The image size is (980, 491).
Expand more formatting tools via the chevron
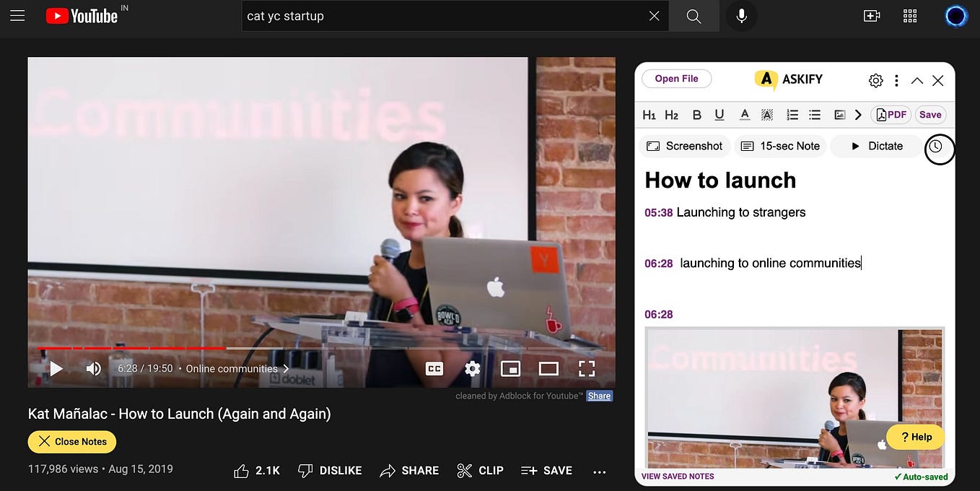coord(858,114)
